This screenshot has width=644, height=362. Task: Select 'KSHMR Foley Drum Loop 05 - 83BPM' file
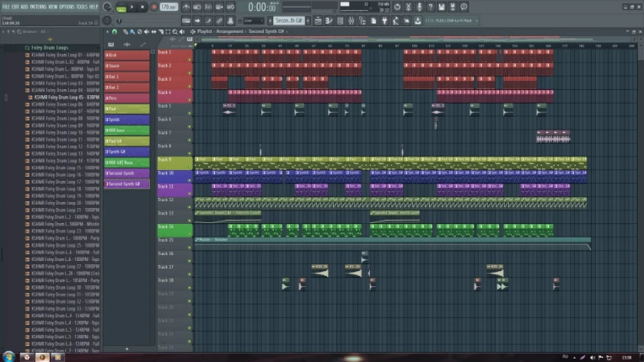pos(67,97)
